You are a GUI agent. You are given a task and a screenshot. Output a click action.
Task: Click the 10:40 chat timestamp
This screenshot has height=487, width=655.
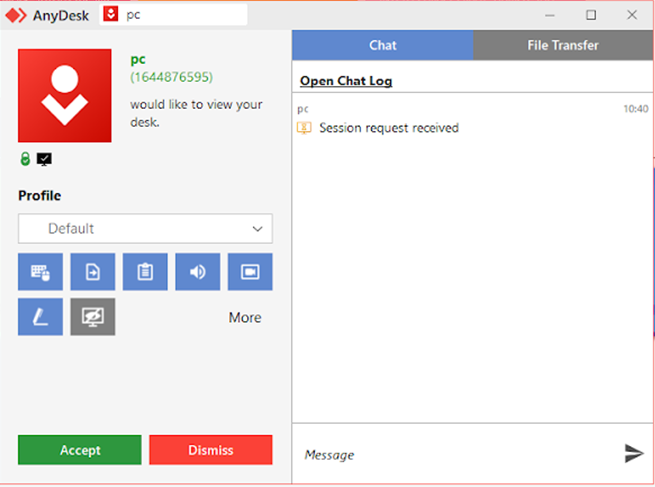click(x=636, y=109)
